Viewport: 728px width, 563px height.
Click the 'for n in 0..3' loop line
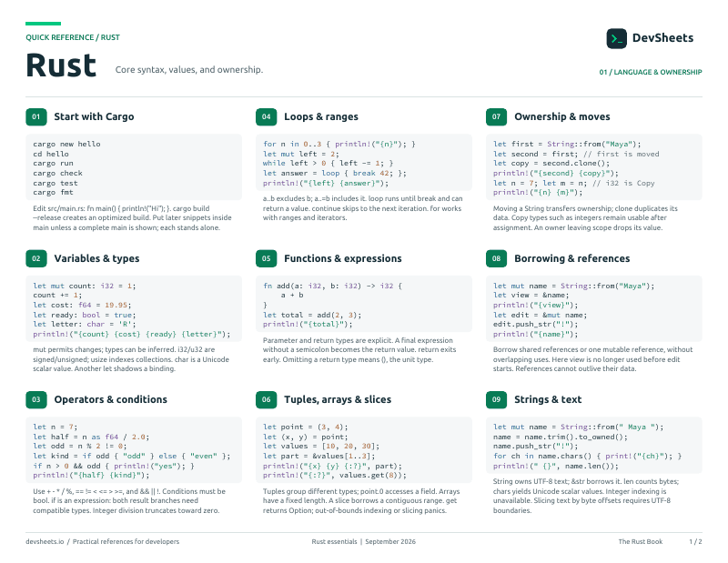pyautogui.click(x=339, y=144)
